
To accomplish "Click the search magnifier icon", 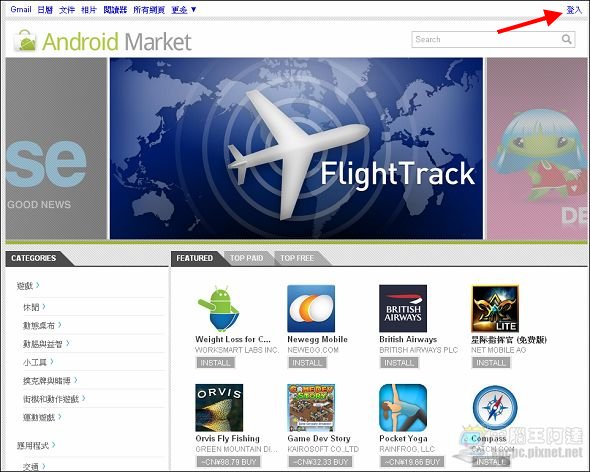I will coord(567,39).
